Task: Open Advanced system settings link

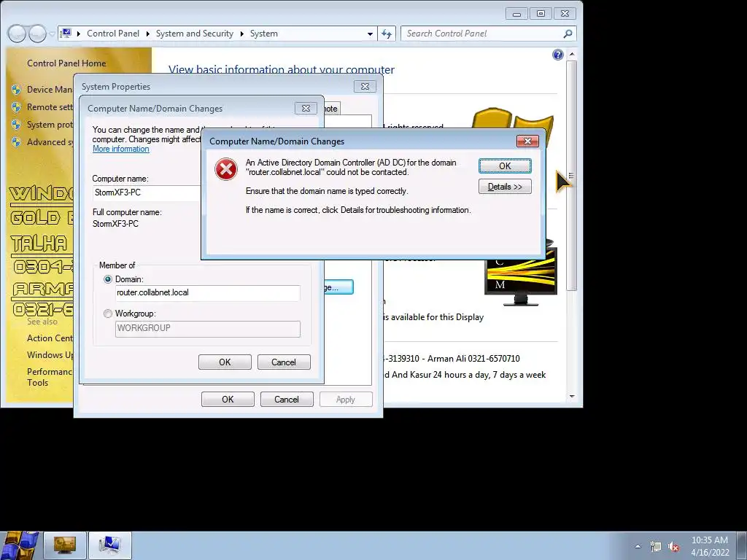Action: tap(50, 142)
